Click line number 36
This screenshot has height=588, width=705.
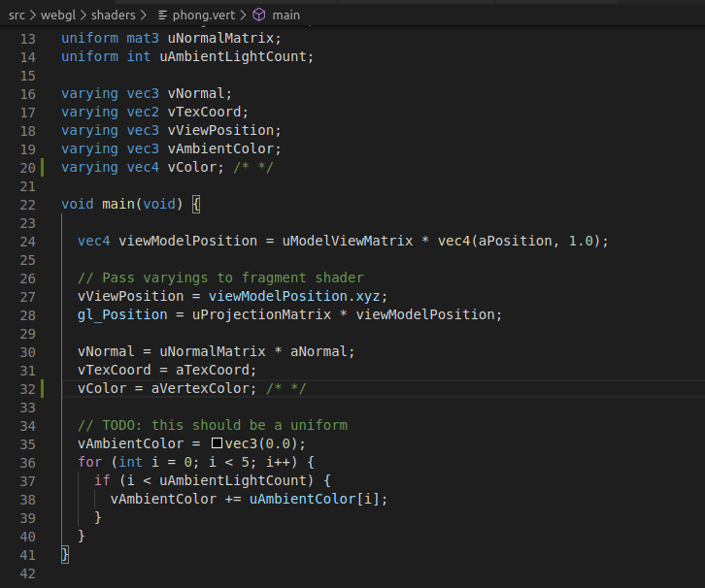pyautogui.click(x=27, y=463)
